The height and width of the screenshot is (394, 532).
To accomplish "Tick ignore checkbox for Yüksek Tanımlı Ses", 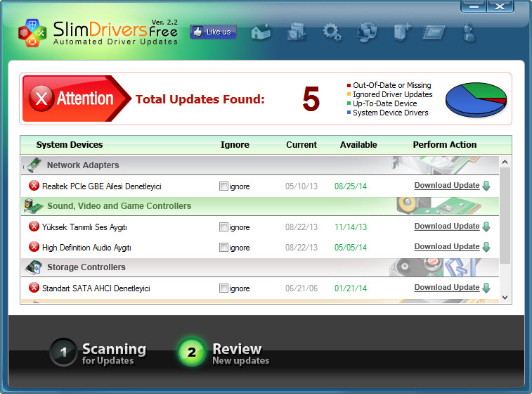I will click(223, 227).
